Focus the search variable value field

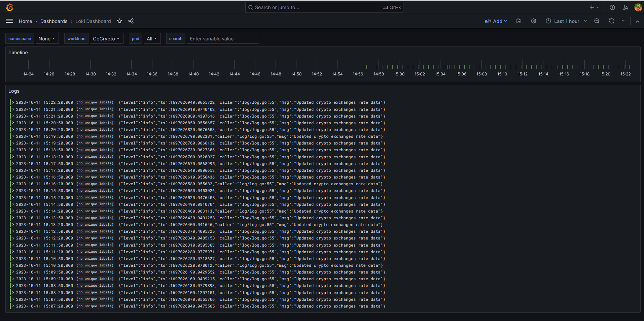tap(223, 39)
